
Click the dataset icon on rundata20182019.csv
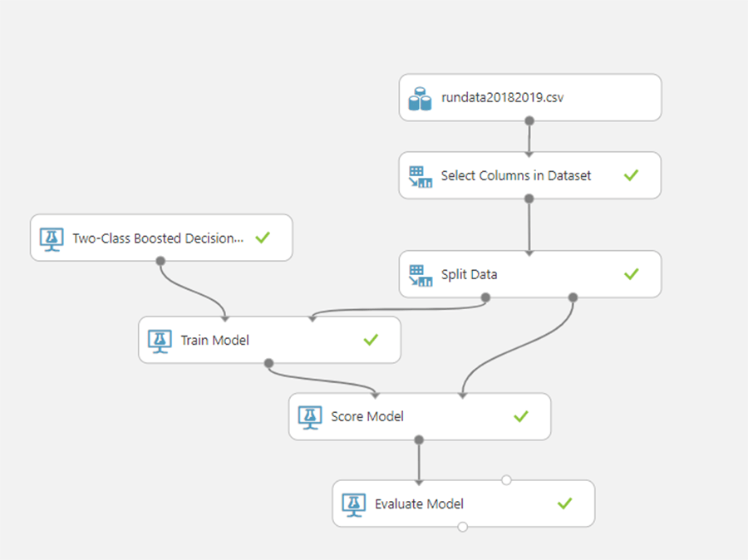coord(420,99)
